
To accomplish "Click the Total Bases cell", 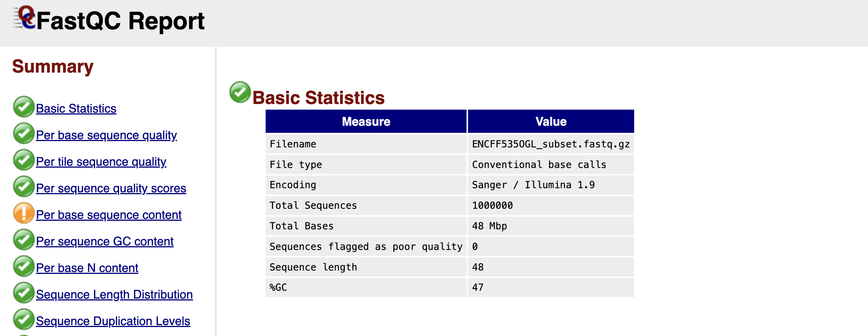I will pyautogui.click(x=366, y=226).
